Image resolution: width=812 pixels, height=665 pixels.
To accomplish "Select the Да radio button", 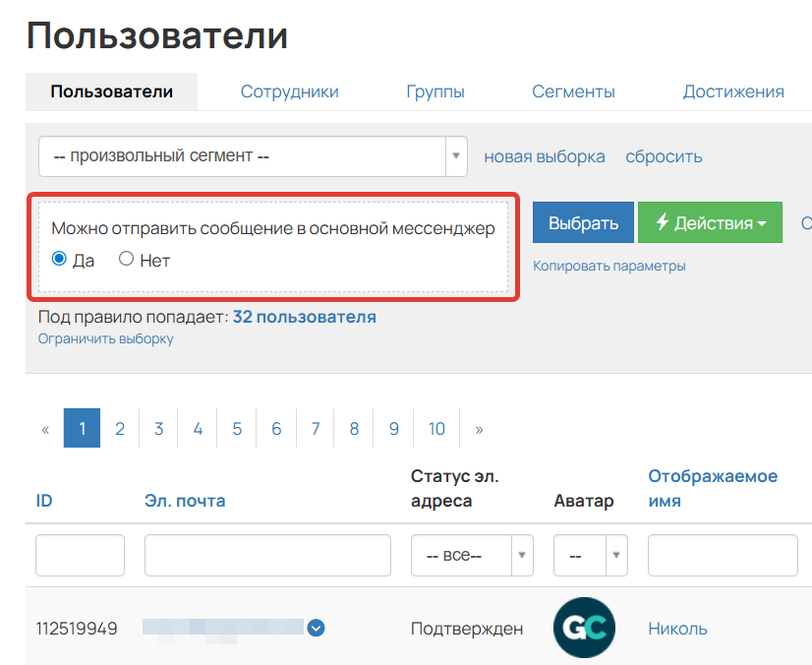I will pyautogui.click(x=61, y=259).
